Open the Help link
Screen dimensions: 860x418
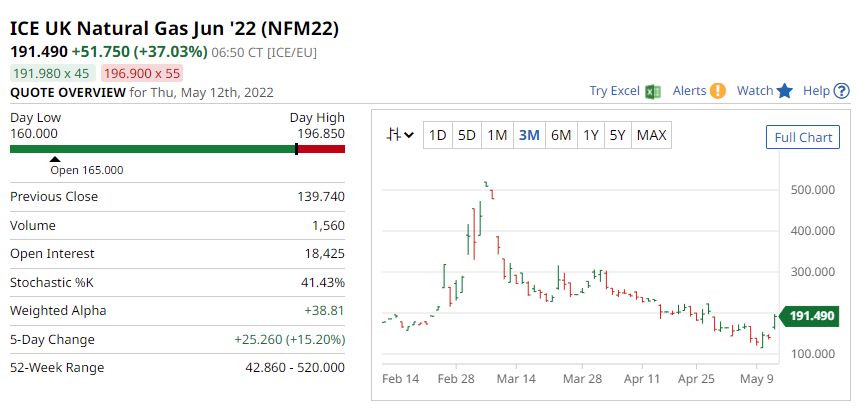[x=816, y=91]
